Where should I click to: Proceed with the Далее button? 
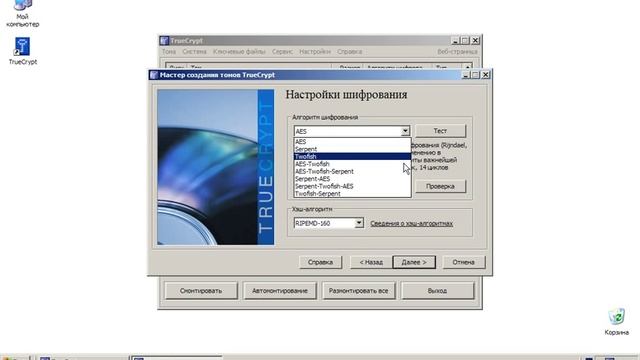click(x=414, y=262)
